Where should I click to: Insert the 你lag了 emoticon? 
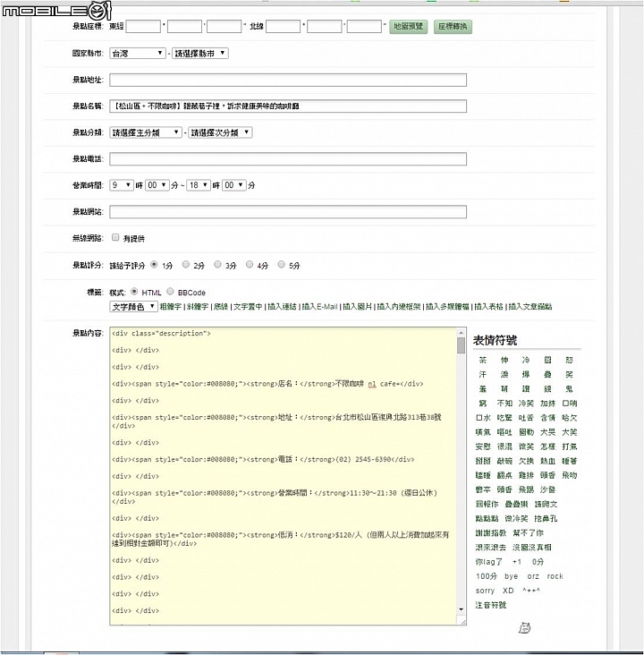pyautogui.click(x=488, y=562)
